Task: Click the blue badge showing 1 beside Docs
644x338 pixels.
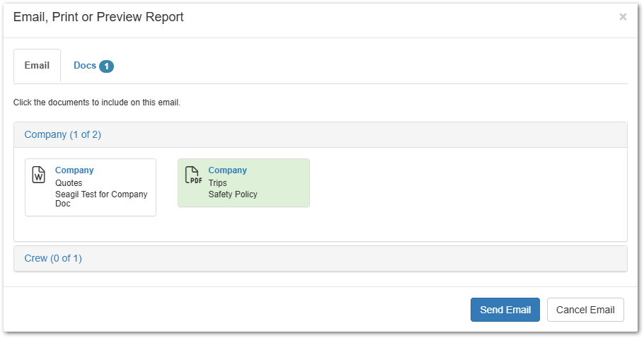Action: point(106,66)
